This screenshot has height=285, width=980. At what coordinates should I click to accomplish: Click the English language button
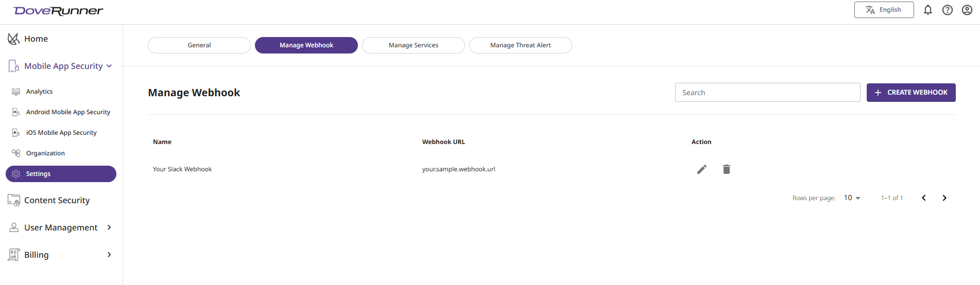pyautogui.click(x=884, y=10)
